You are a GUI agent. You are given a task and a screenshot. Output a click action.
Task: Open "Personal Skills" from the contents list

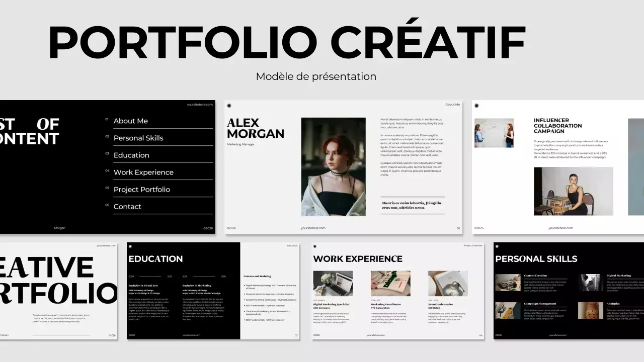(x=138, y=138)
